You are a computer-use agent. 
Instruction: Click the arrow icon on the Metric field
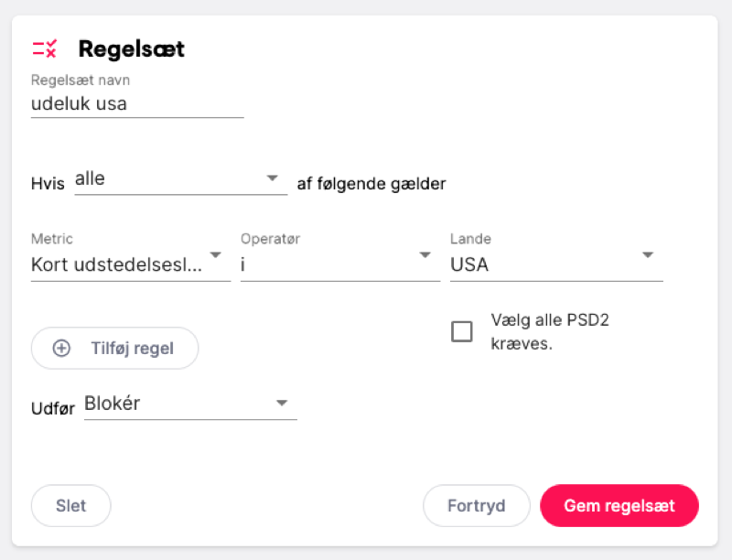click(x=215, y=256)
